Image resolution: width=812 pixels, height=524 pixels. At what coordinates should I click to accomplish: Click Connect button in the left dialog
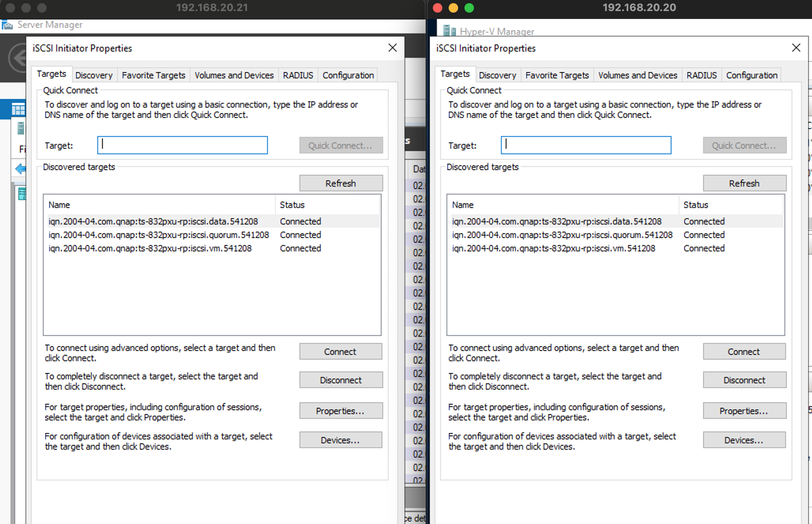click(x=341, y=351)
